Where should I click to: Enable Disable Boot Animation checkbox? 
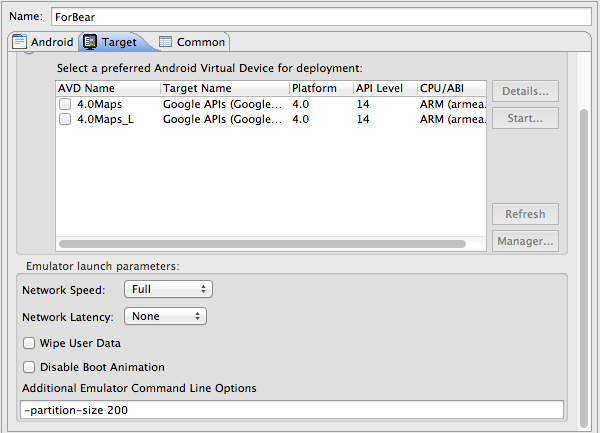click(x=29, y=367)
